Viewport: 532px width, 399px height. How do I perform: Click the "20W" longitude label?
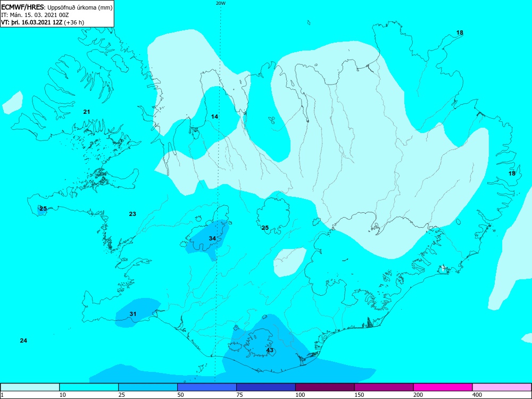[x=220, y=3]
